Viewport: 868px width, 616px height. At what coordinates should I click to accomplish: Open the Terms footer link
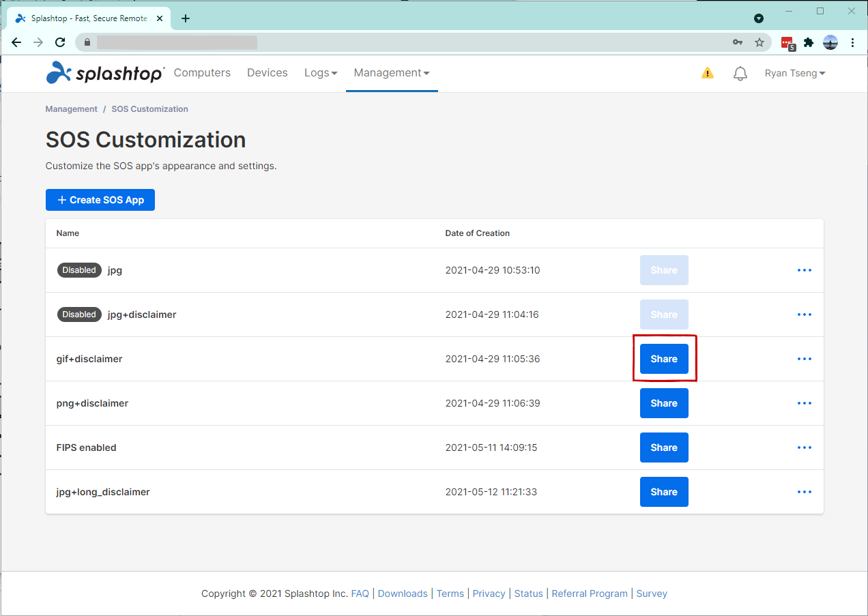(450, 593)
